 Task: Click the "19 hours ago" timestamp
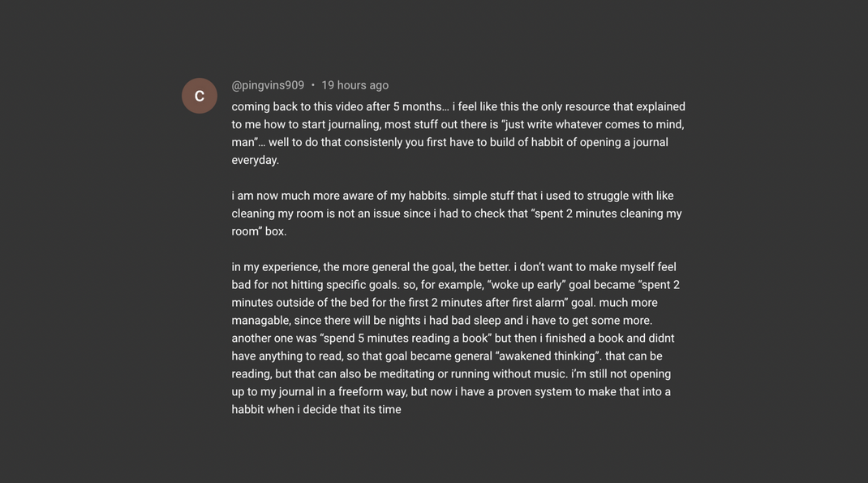(x=355, y=85)
